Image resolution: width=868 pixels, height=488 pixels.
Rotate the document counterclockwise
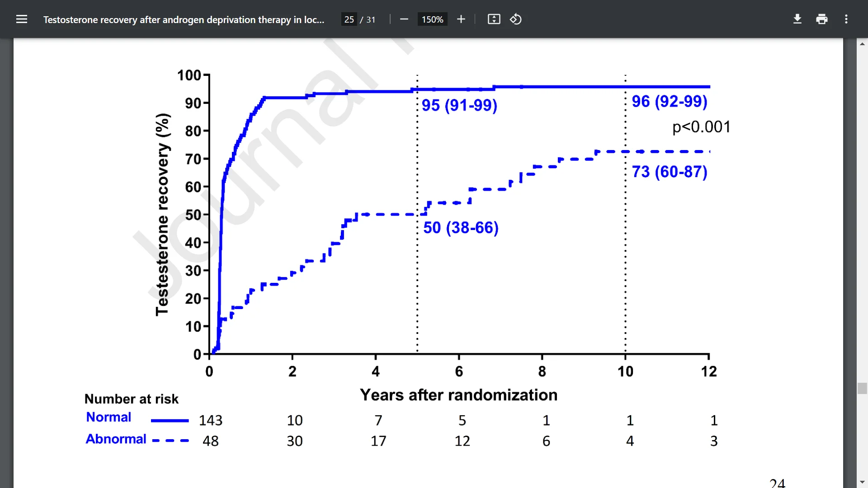coord(516,19)
